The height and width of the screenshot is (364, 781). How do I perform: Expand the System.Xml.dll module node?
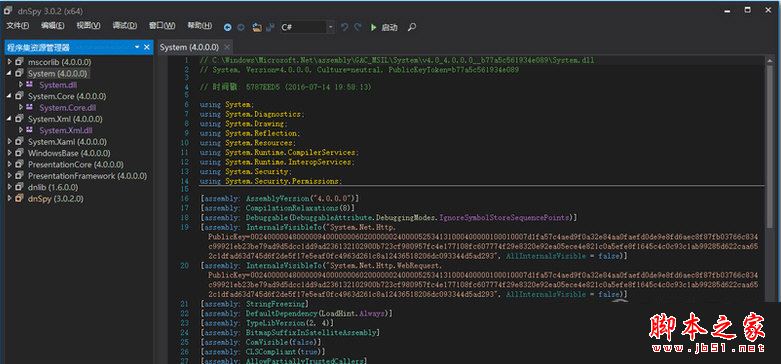pyautogui.click(x=21, y=130)
